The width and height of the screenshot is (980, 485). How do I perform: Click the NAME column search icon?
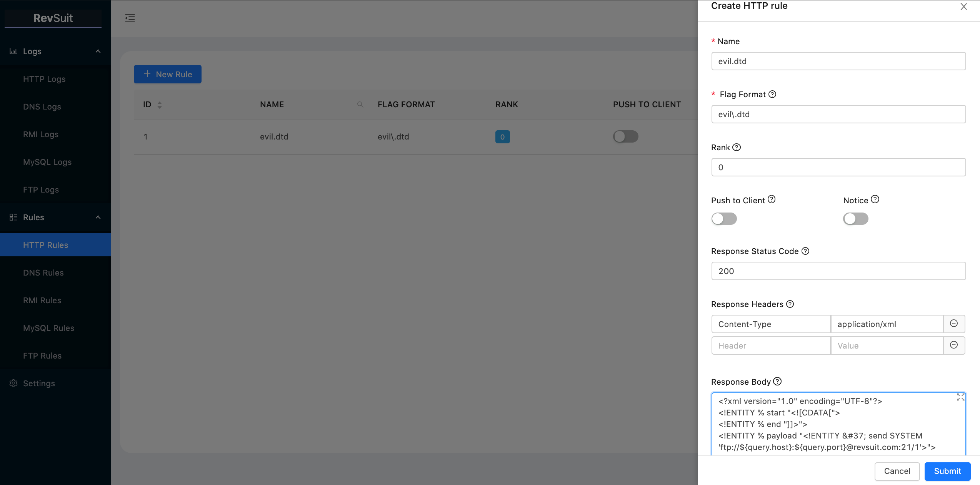tap(360, 105)
